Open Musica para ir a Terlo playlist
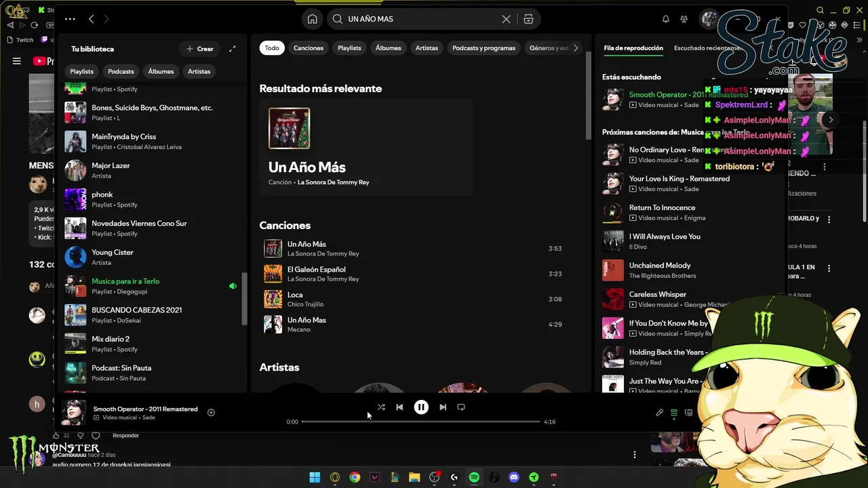The height and width of the screenshot is (488, 868). (x=153, y=286)
